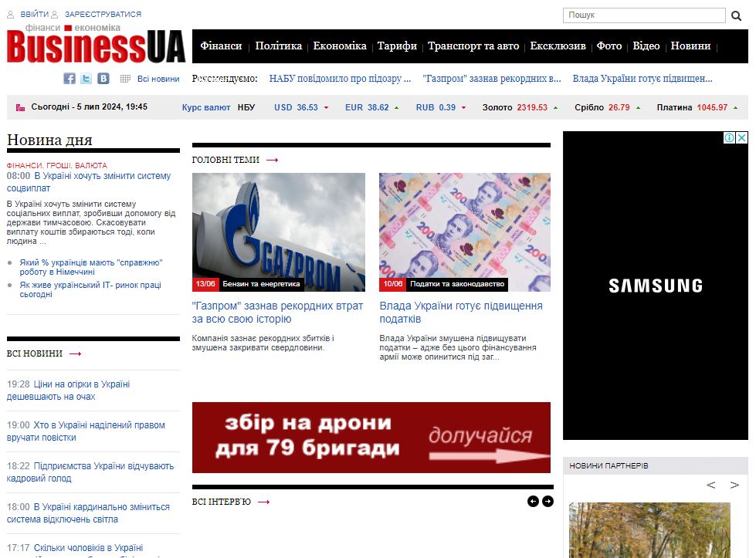Open the partner news tree photo thumbnail
Viewport: 756px width, 558px height.
pos(649,530)
